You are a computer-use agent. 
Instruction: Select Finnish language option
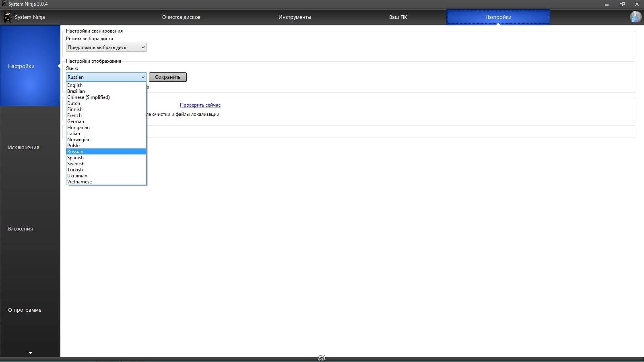[x=106, y=109]
